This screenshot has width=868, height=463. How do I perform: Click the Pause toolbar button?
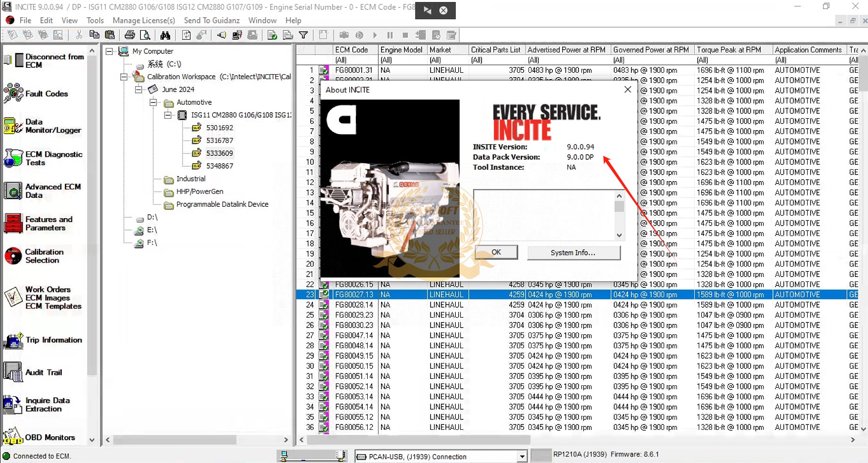tap(390, 35)
